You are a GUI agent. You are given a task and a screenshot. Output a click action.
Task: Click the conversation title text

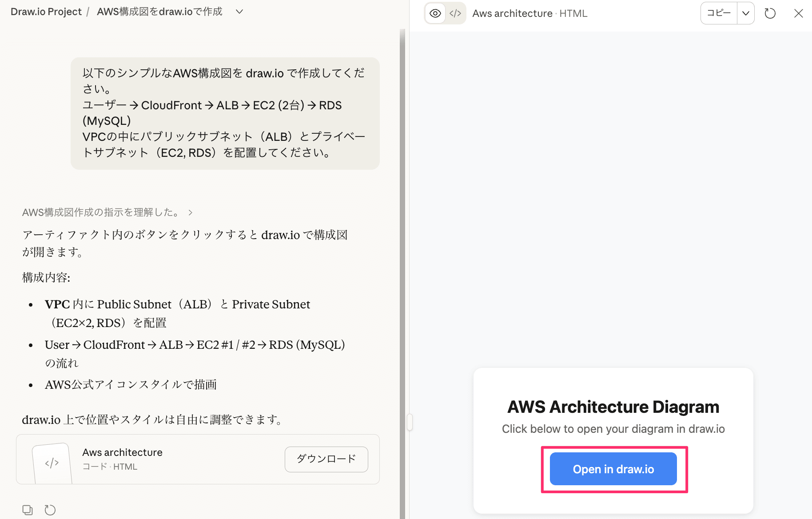click(159, 12)
